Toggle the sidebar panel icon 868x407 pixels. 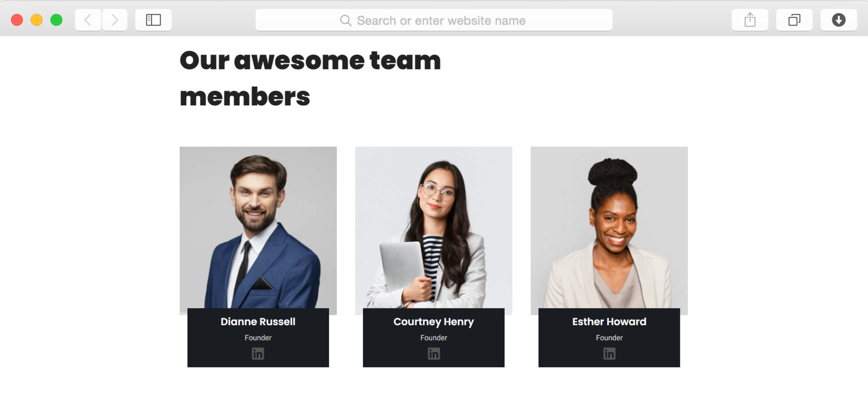coord(153,20)
